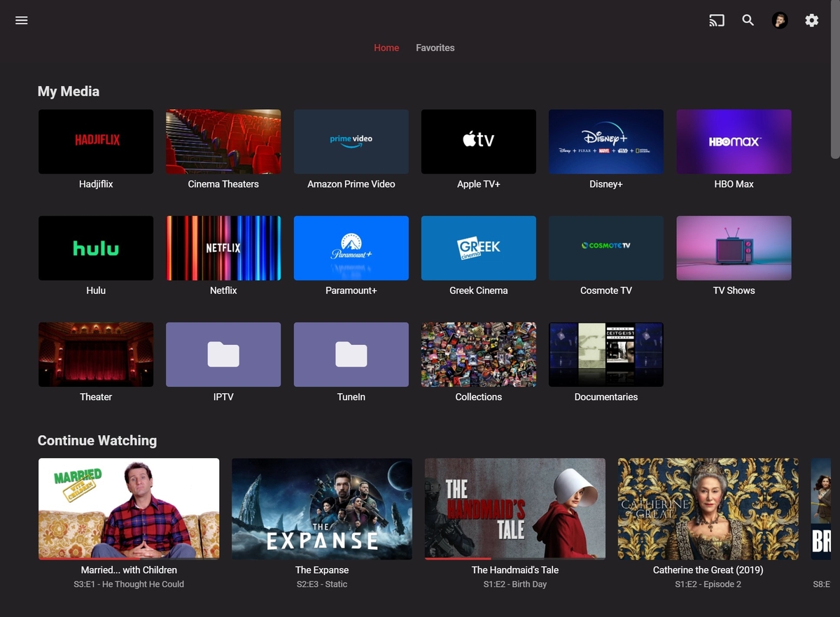Open the Apple TV+ library tile
The height and width of the screenshot is (617, 840).
point(479,141)
